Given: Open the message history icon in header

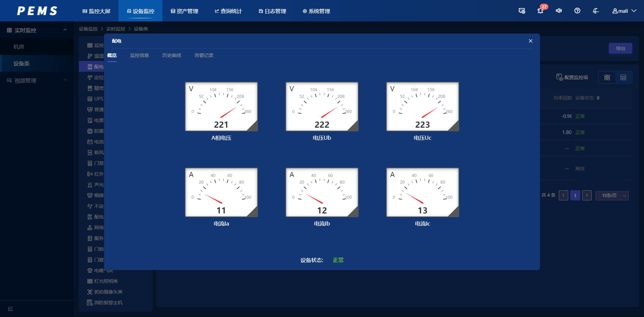Looking at the screenshot, I should coord(522,11).
